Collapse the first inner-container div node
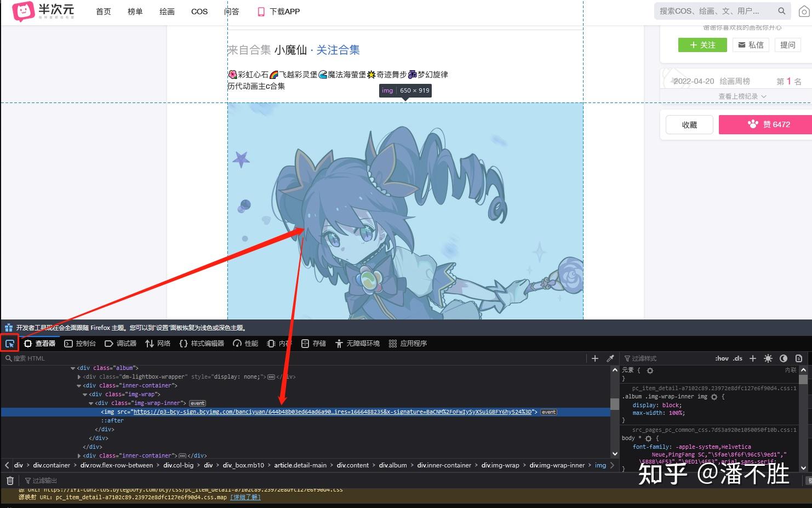This screenshot has width=812, height=508. 79,386
